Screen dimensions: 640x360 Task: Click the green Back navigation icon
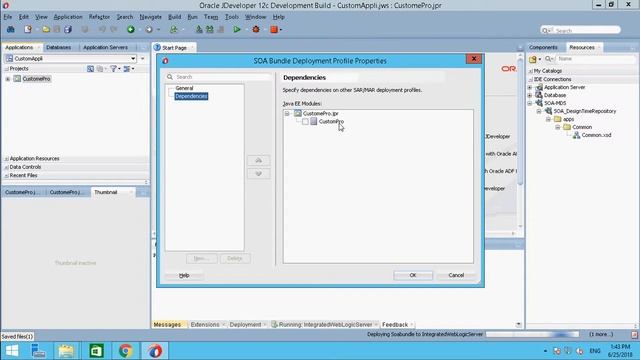coord(131,29)
